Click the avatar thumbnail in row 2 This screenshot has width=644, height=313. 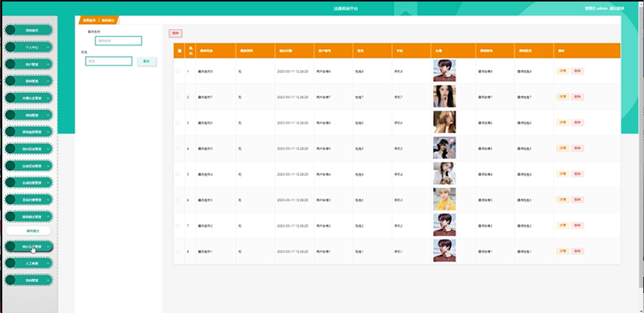(x=444, y=97)
